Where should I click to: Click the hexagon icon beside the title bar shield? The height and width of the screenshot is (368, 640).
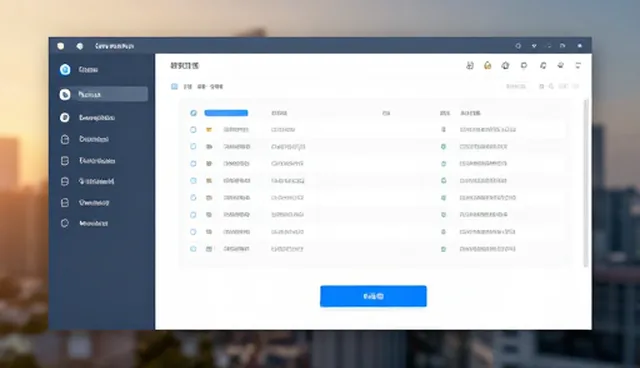pyautogui.click(x=80, y=46)
